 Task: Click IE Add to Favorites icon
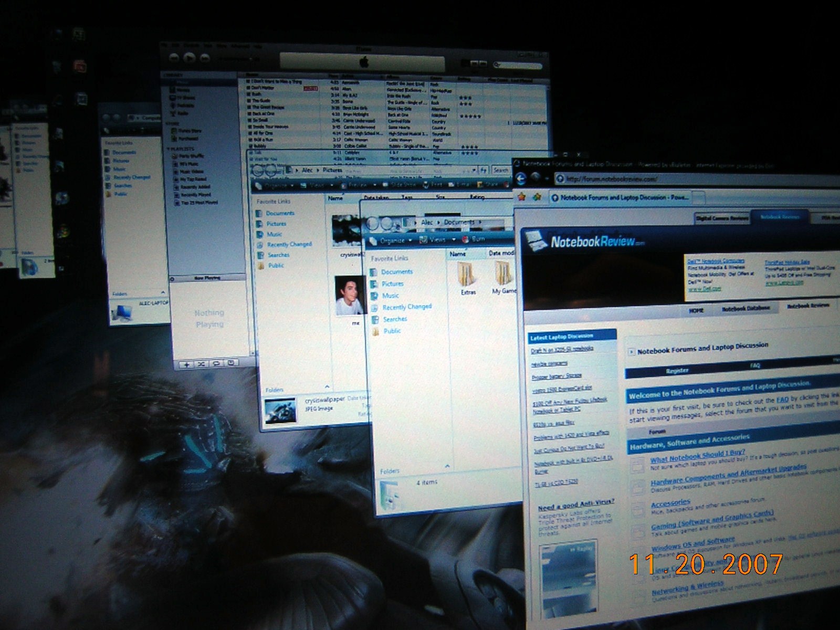[x=537, y=197]
